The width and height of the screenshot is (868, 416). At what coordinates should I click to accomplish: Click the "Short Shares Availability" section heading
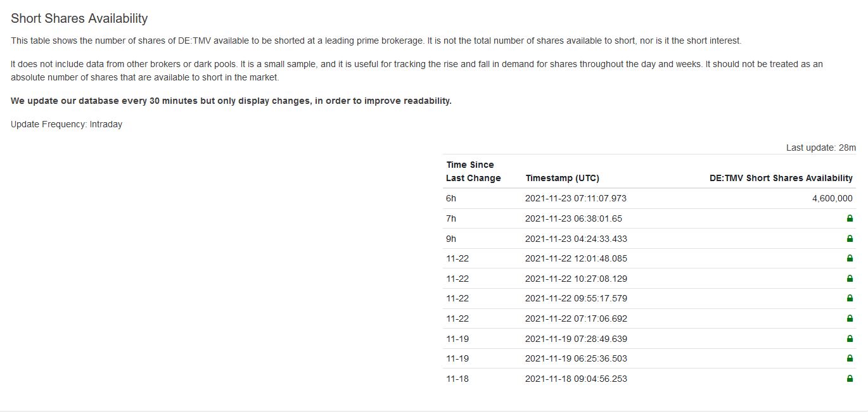coord(79,18)
